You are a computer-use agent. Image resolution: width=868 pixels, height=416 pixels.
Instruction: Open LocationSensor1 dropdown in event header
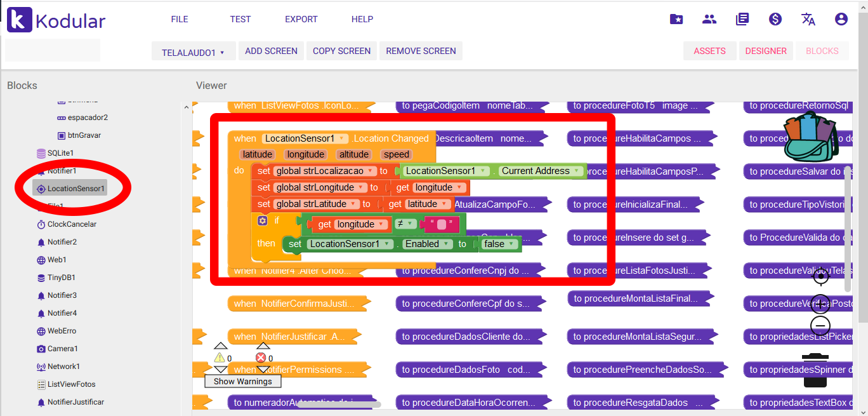[x=305, y=138]
